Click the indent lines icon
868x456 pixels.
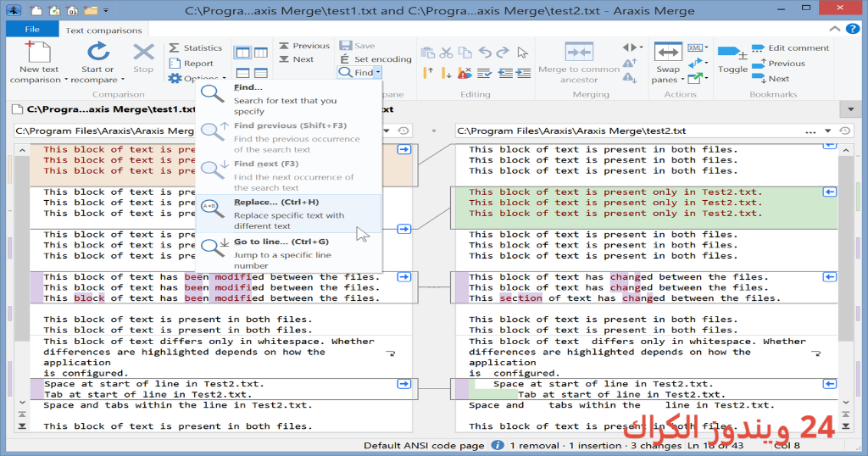tap(524, 73)
